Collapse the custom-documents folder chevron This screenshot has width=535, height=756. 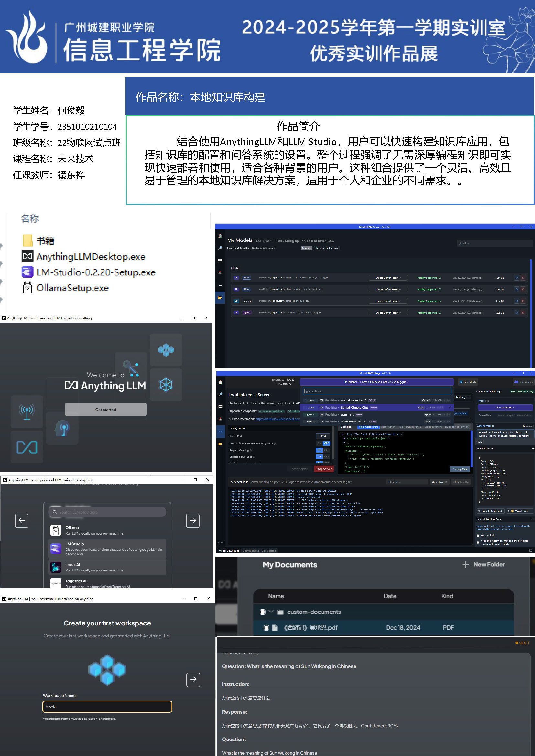[x=271, y=612]
